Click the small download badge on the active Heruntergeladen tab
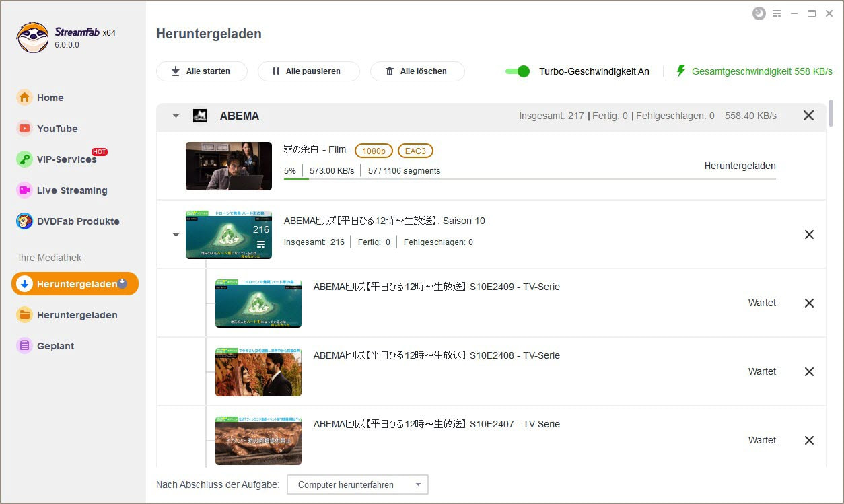 click(122, 283)
